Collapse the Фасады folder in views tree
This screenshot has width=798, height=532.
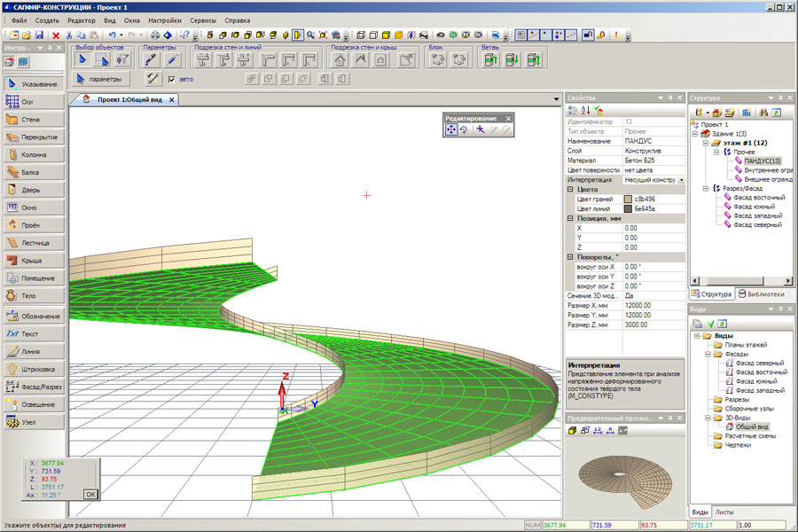pos(708,354)
